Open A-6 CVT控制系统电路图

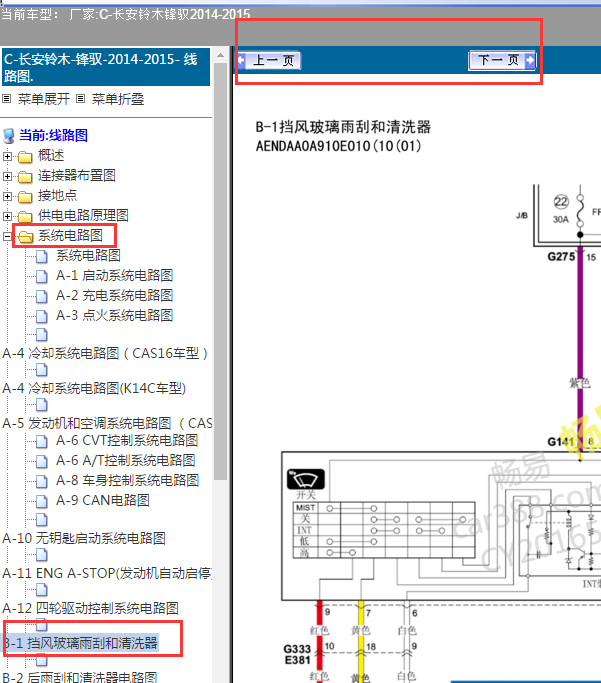point(127,440)
